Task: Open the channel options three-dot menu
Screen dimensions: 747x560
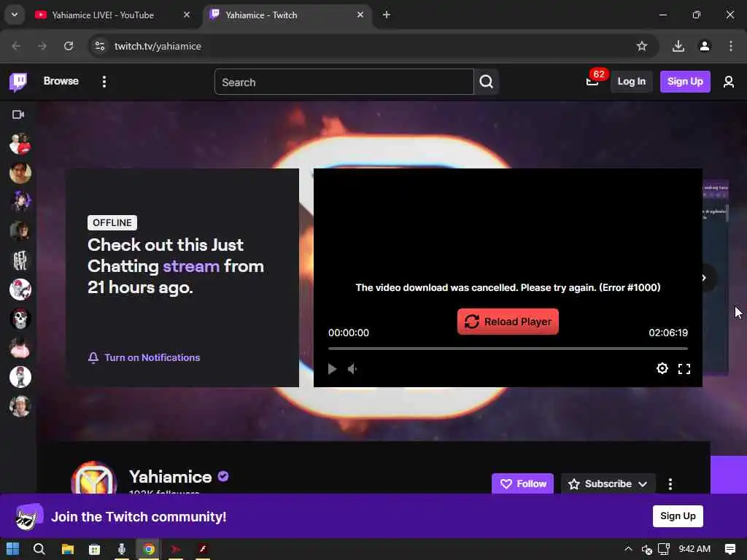Action: click(670, 484)
